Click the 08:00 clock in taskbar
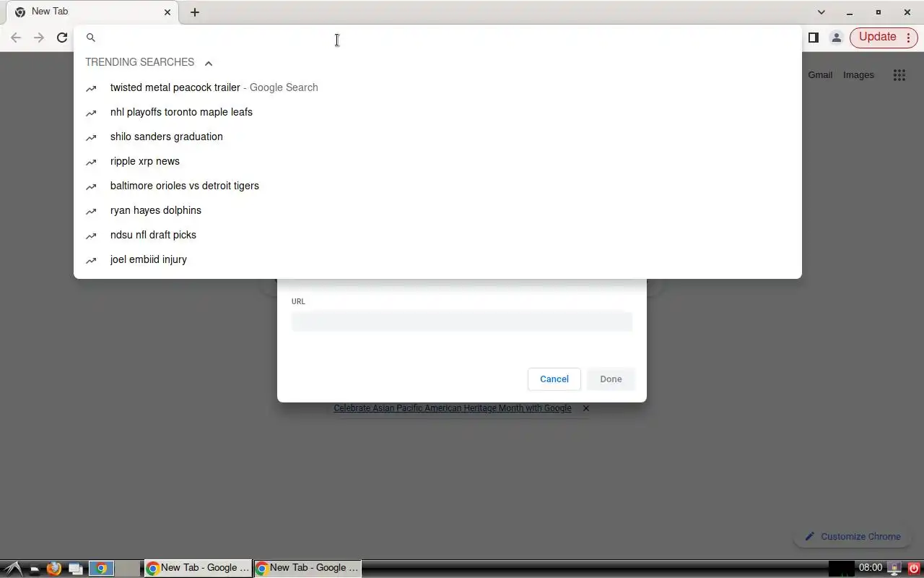Screen dimensions: 924x578 tap(871, 569)
